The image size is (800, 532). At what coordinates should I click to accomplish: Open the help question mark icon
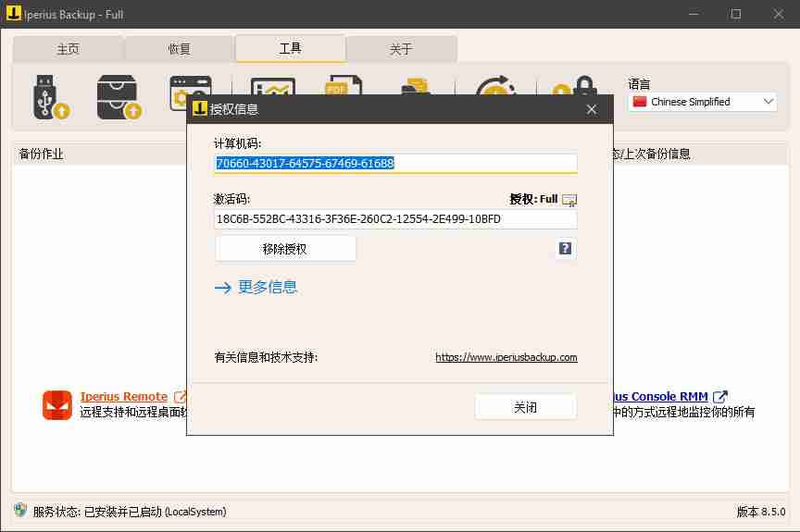(565, 248)
